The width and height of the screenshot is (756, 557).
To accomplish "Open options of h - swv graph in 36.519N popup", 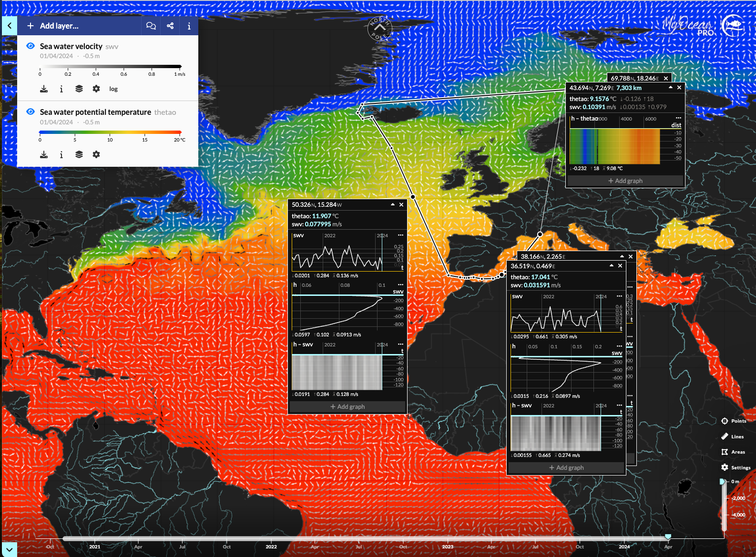I will coord(619,405).
